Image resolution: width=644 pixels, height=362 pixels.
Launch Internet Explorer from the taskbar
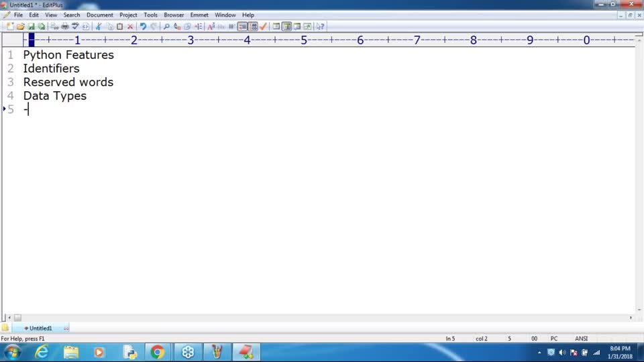pos(42,352)
